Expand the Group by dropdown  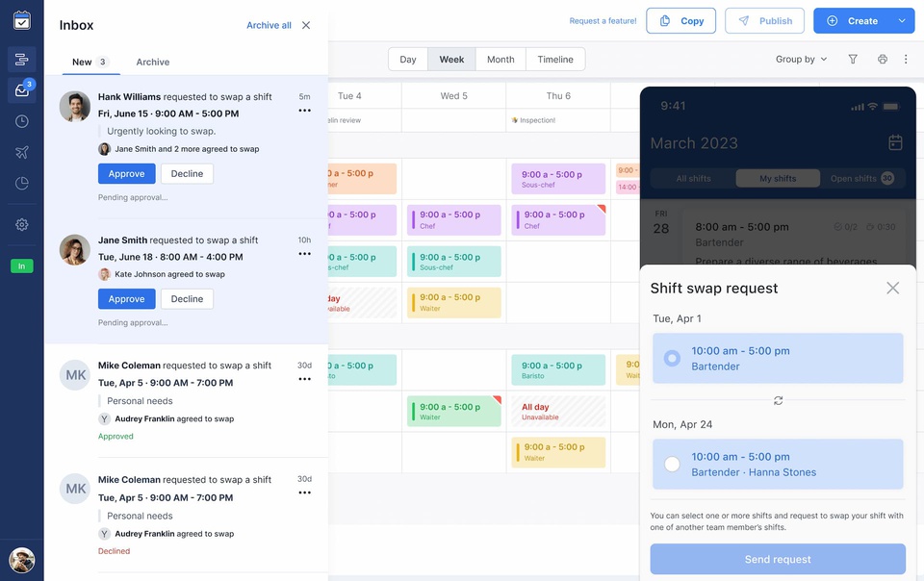tap(801, 60)
